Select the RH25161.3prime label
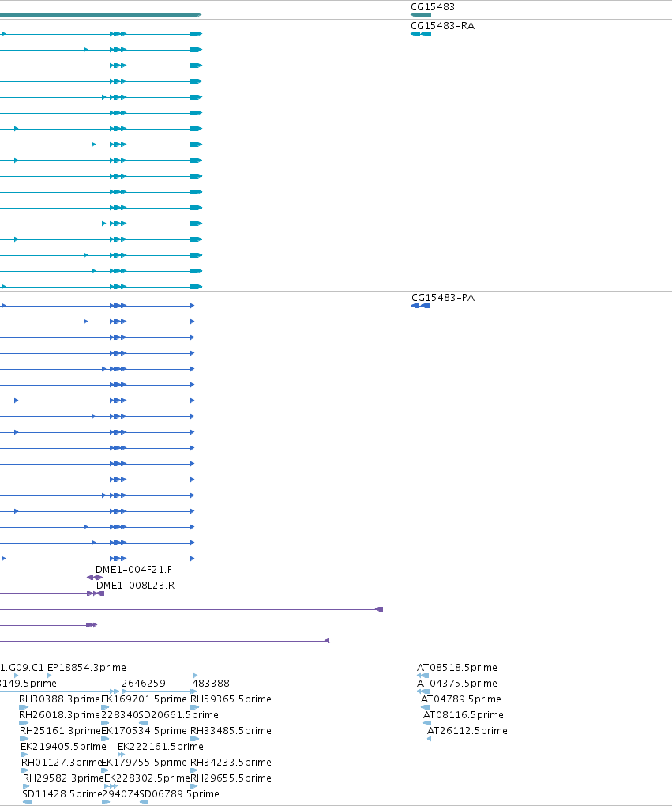This screenshot has height=806, width=672. click(60, 730)
